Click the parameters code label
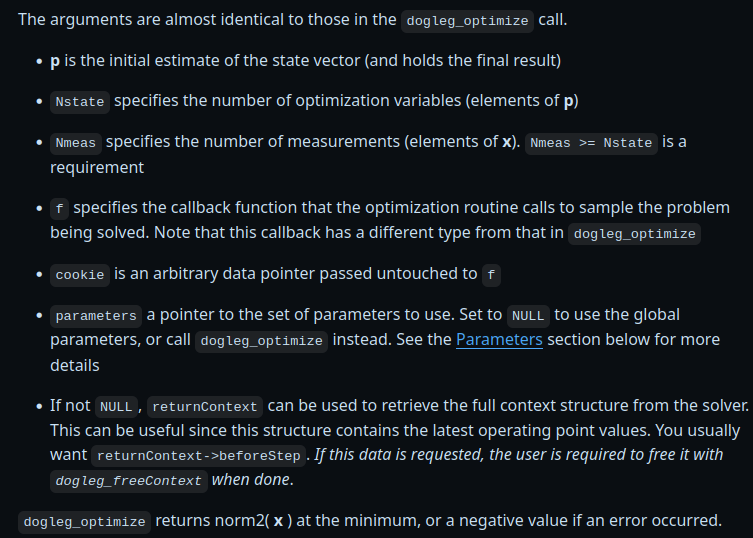 (96, 316)
